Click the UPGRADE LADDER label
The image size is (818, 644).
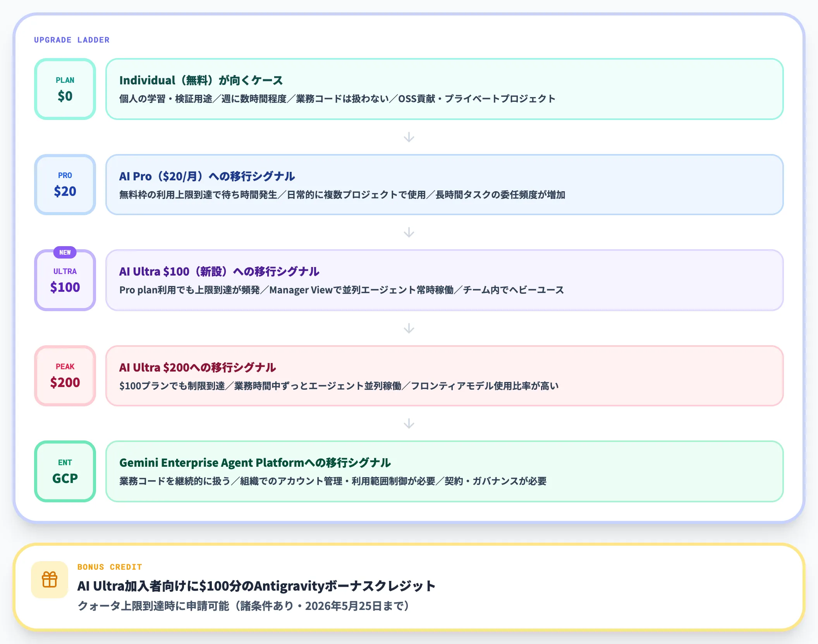pos(72,40)
